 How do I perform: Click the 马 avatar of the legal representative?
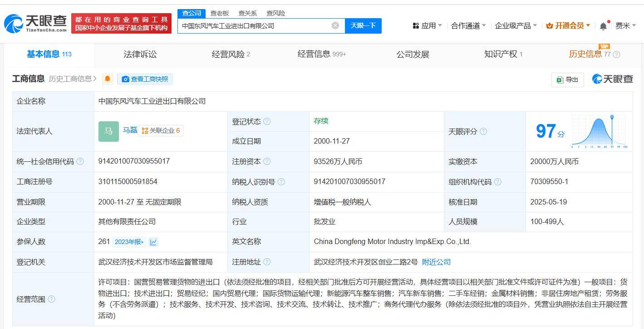(108, 131)
